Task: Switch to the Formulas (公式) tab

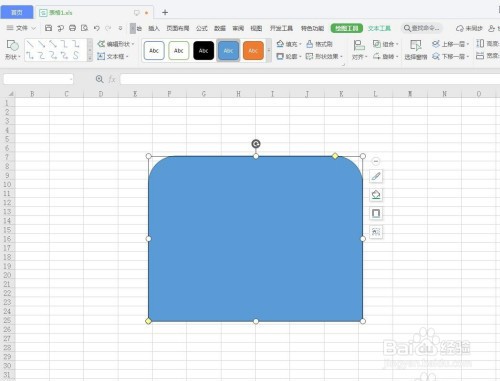Action: point(202,28)
